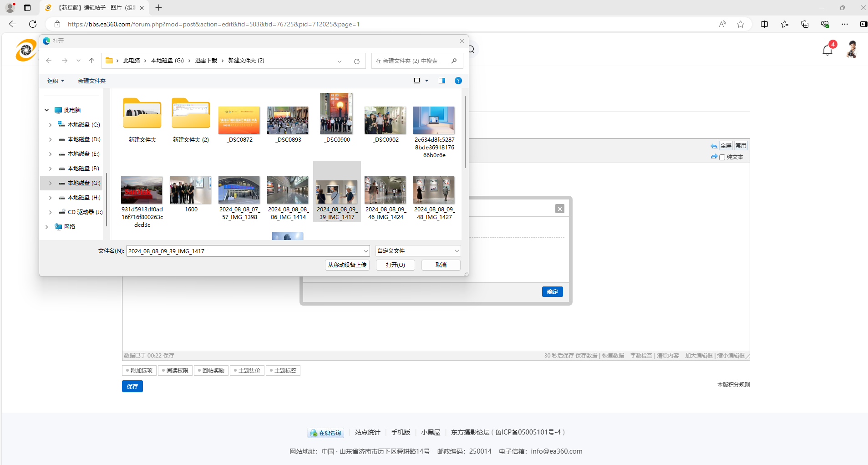
Task: Click the file name input field
Action: [246, 251]
